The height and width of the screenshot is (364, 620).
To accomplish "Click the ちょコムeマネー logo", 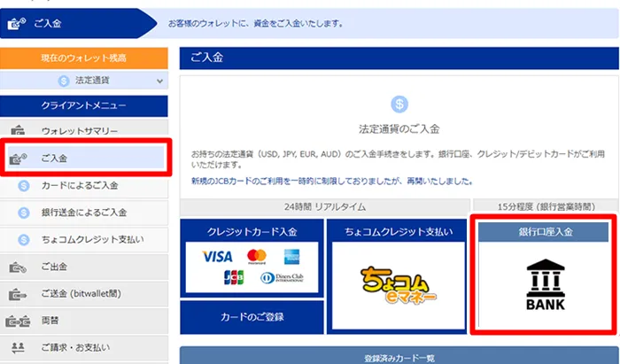I will click(x=399, y=285).
